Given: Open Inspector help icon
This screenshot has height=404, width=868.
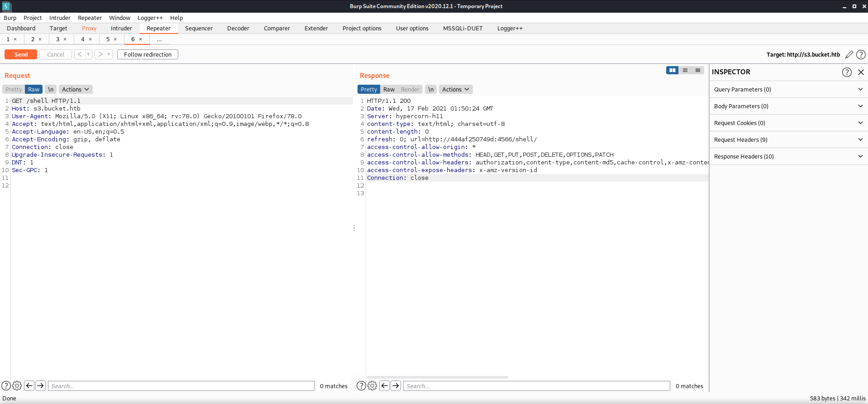Looking at the screenshot, I should point(847,72).
